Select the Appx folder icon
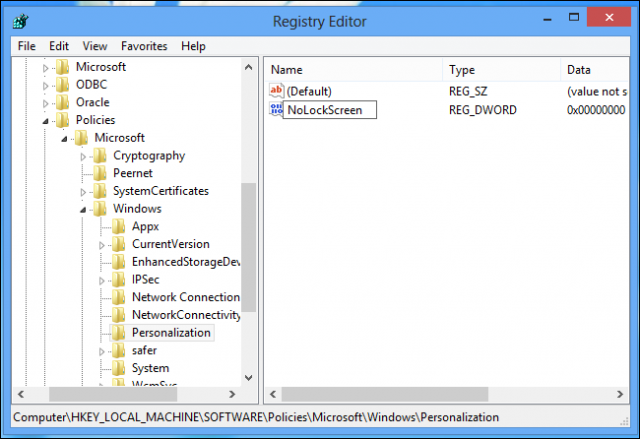 (x=119, y=227)
